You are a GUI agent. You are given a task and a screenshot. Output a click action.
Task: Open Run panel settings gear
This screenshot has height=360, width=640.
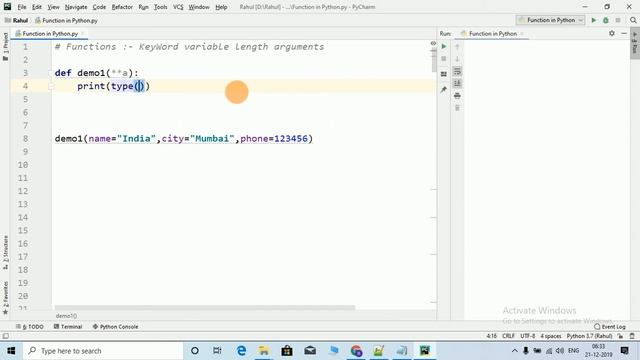click(612, 33)
